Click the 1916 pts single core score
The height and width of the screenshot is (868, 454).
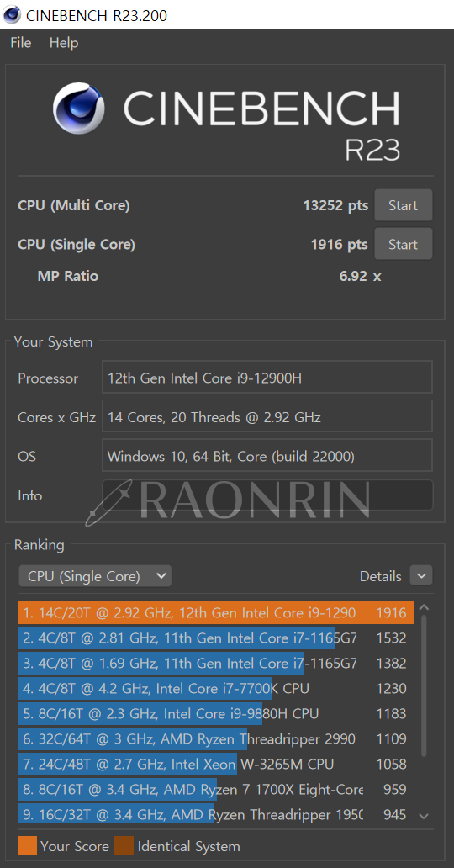[340, 244]
